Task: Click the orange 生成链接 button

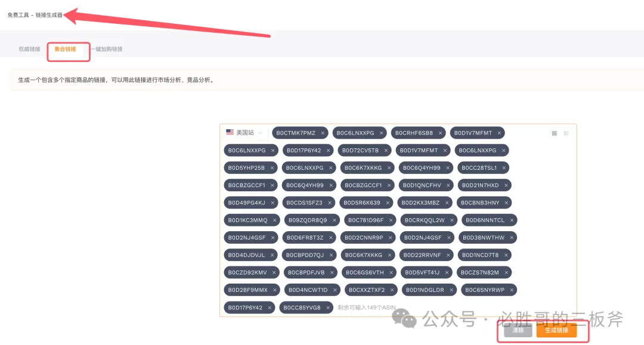Action: point(556,330)
